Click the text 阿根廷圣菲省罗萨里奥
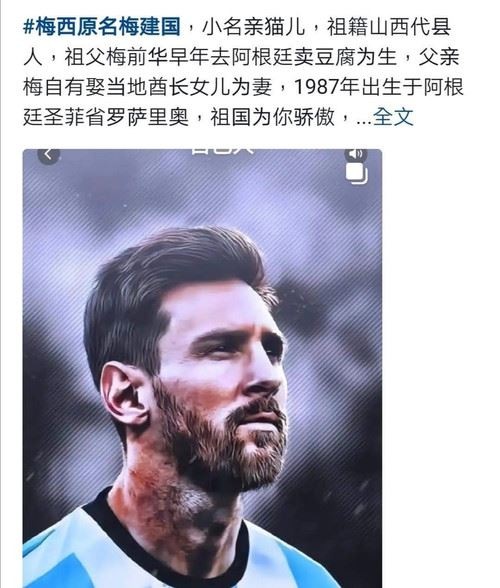Viewport: 500px width, 588px height. 105,117
